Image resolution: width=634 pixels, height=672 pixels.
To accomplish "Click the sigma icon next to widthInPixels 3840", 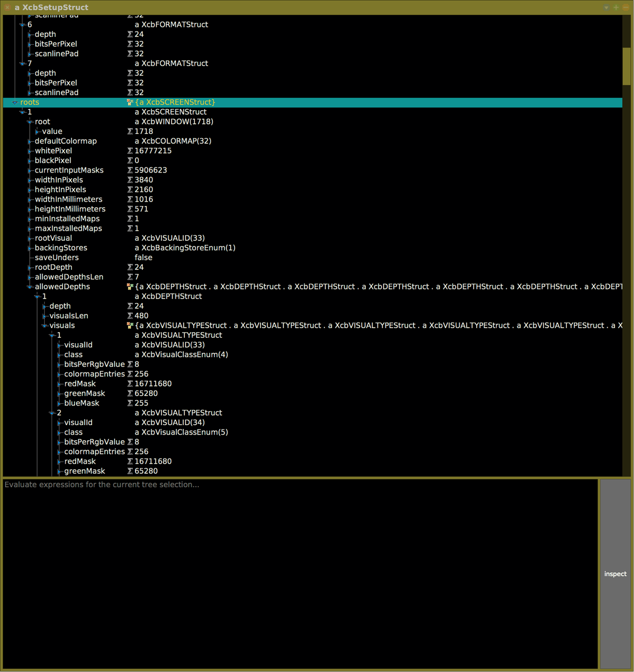I will (x=130, y=180).
